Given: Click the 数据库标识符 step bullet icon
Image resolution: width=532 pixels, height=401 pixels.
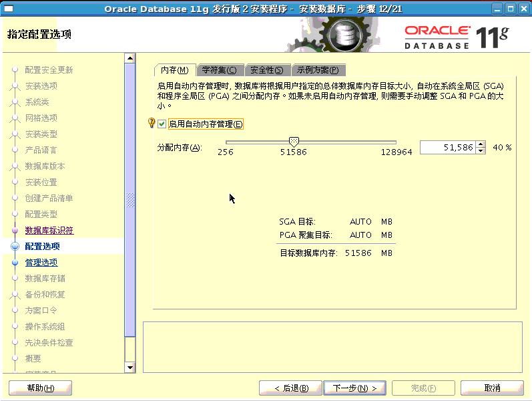Looking at the screenshot, I should pyautogui.click(x=15, y=231).
